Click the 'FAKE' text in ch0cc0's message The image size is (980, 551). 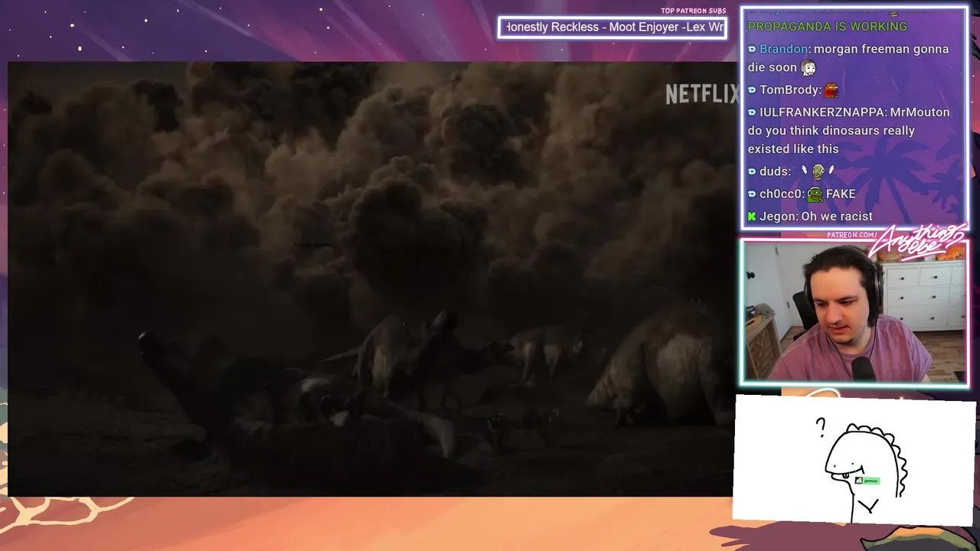(x=841, y=194)
